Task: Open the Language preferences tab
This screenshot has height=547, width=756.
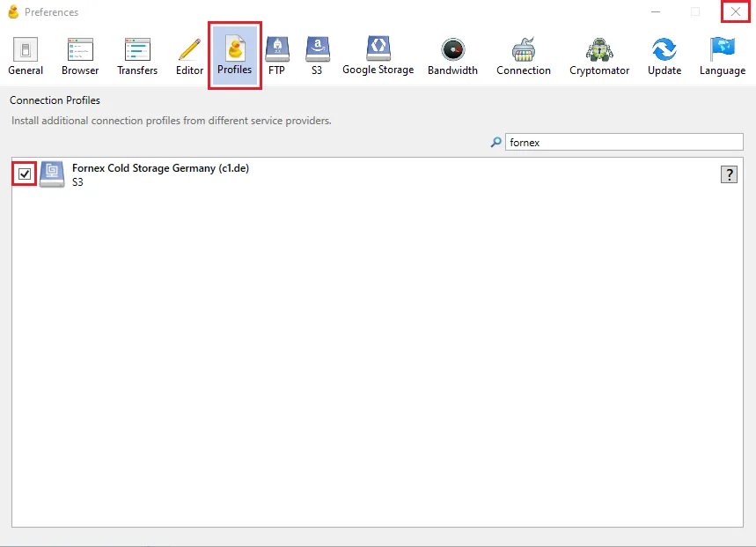Action: 723,56
